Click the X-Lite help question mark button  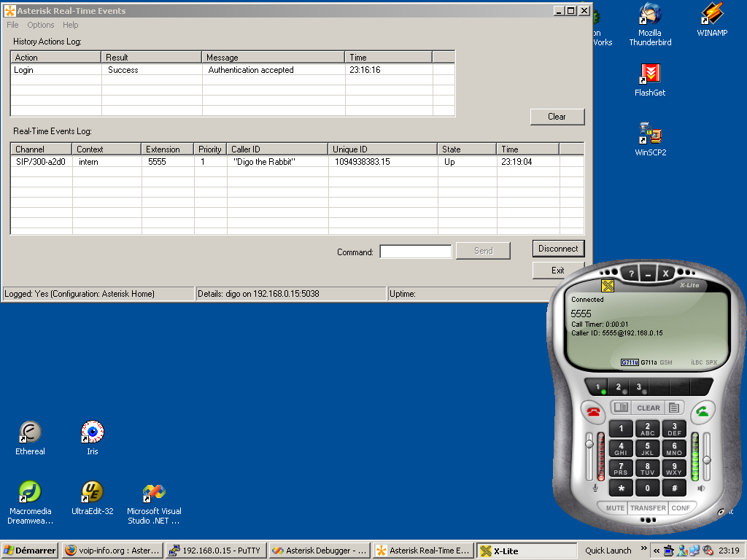(x=631, y=273)
